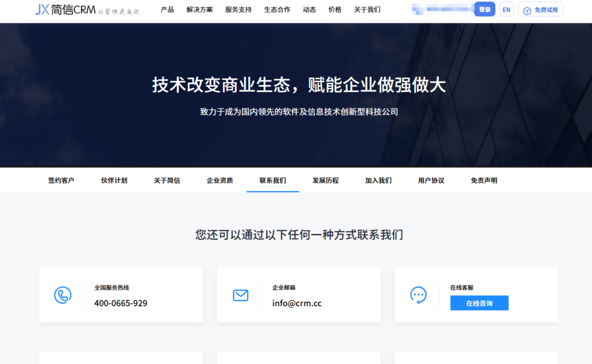Switch site language with the EN toggle
592x364 pixels.
pyautogui.click(x=506, y=9)
